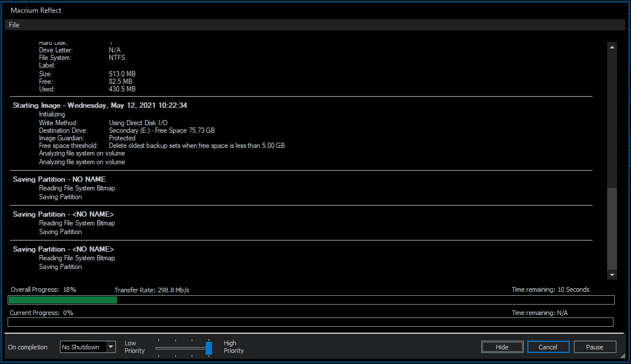Click the '430.5 MB' used value
This screenshot has height=364, width=631.
coord(122,89)
